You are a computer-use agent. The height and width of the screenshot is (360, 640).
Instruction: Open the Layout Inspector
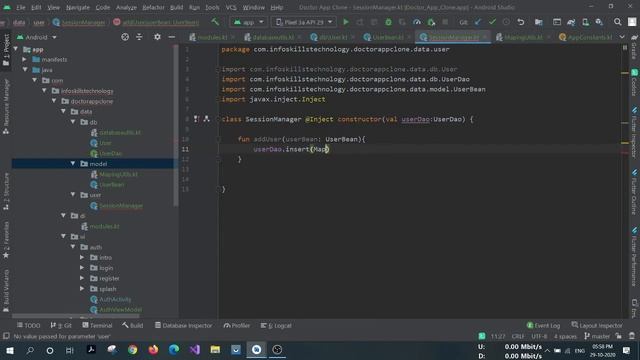pyautogui.click(x=597, y=325)
